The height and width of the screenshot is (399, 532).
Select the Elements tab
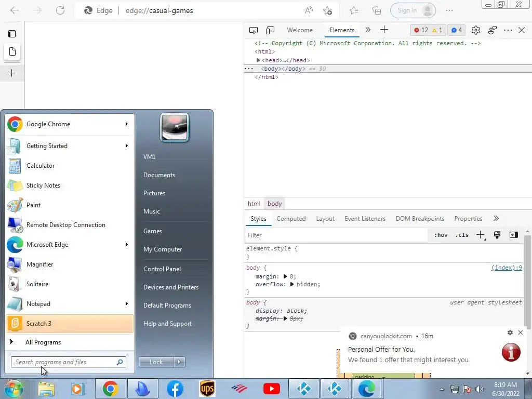pyautogui.click(x=342, y=30)
